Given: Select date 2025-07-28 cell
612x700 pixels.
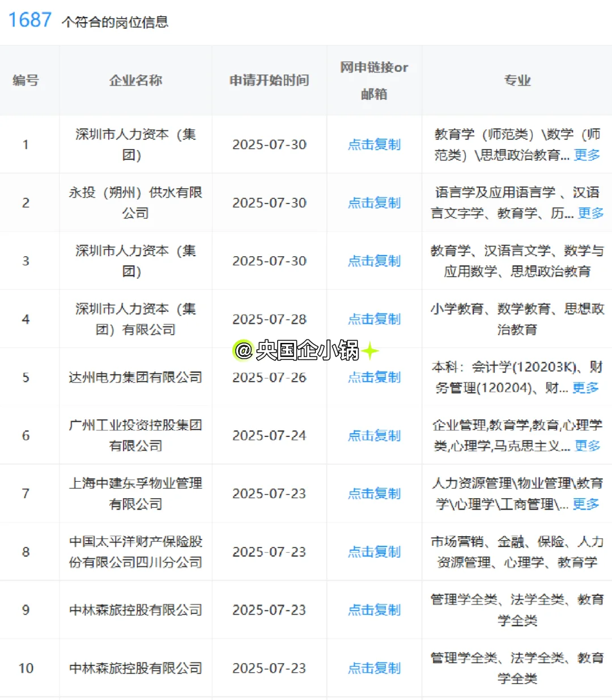Looking at the screenshot, I should [x=269, y=319].
